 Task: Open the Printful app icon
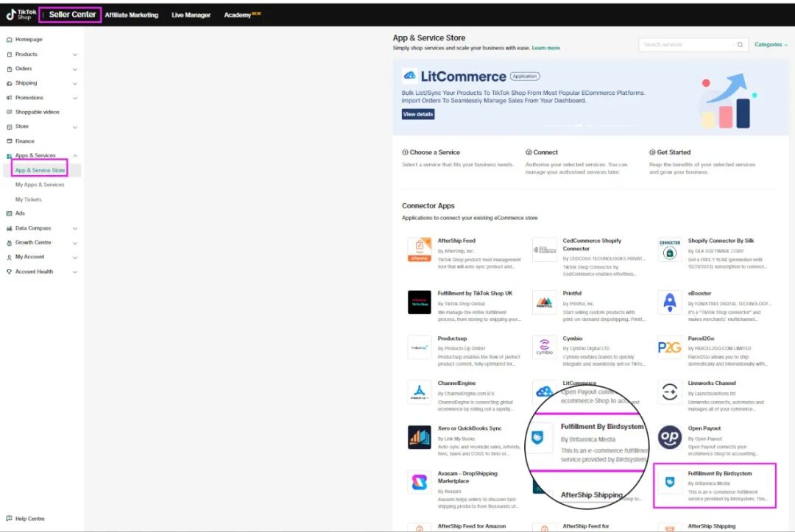tap(545, 302)
